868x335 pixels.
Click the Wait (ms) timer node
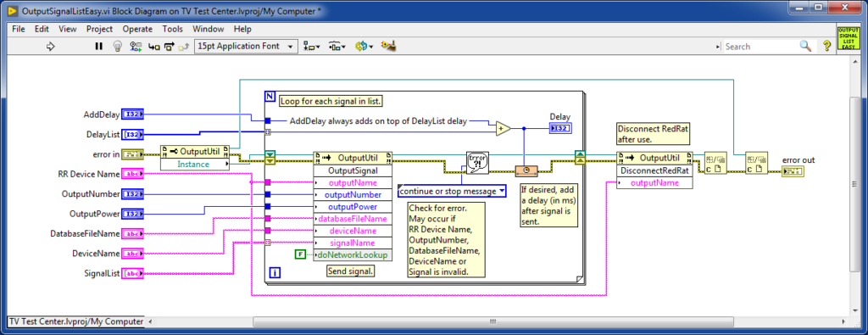click(526, 170)
